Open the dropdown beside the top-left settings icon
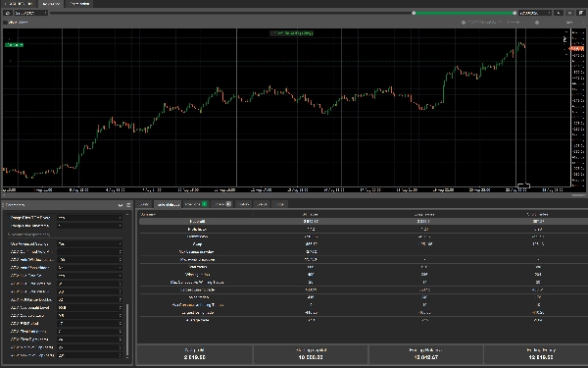 pos(30,13)
